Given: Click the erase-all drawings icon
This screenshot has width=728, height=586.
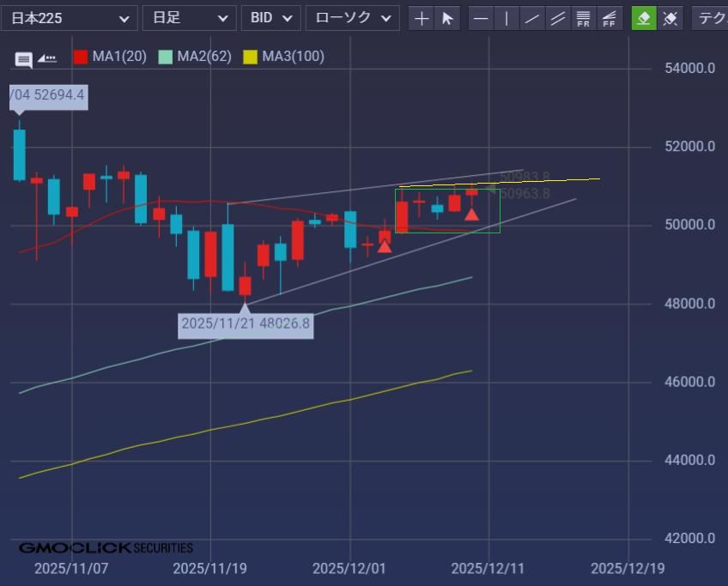Looking at the screenshot, I should pyautogui.click(x=670, y=18).
